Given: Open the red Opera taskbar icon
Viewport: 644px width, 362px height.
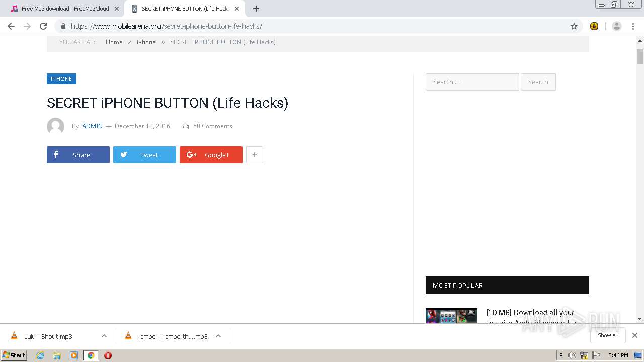Looking at the screenshot, I should [108, 355].
